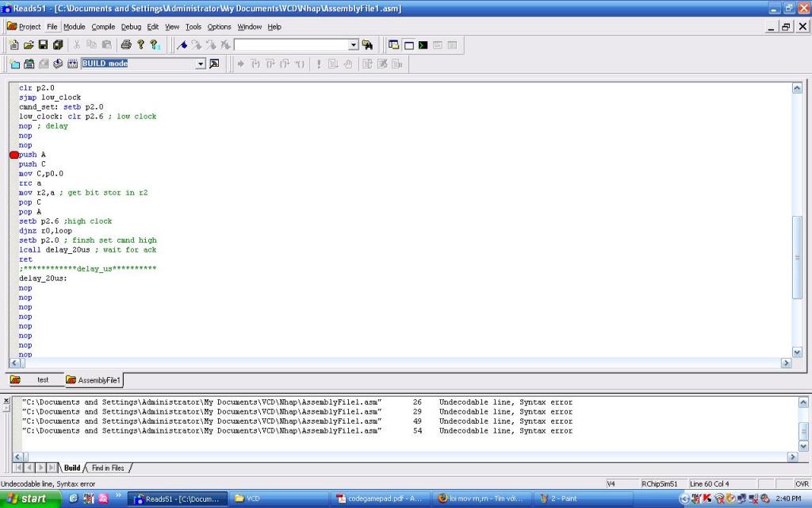812x508 pixels.
Task: Click the 'lcall delay_20us' code line
Action: (87, 250)
